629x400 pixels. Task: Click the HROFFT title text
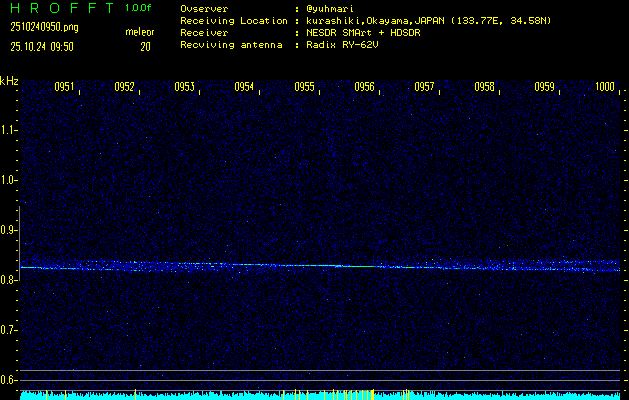pos(58,8)
